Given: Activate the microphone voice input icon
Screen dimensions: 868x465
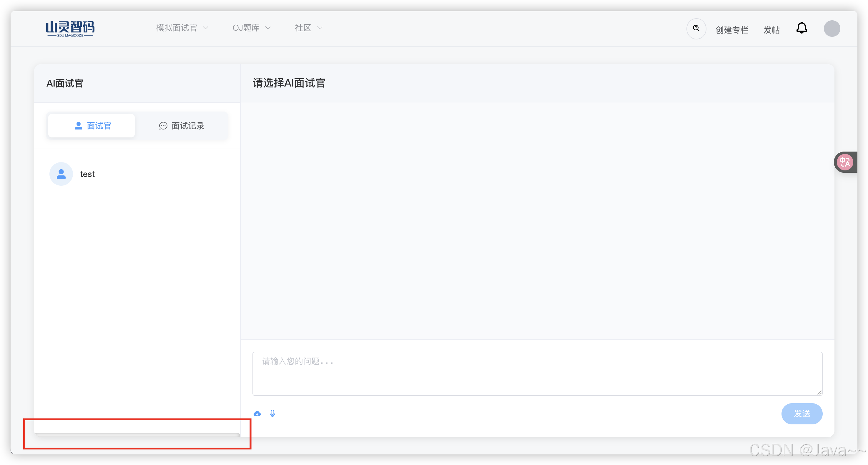Looking at the screenshot, I should tap(272, 413).
